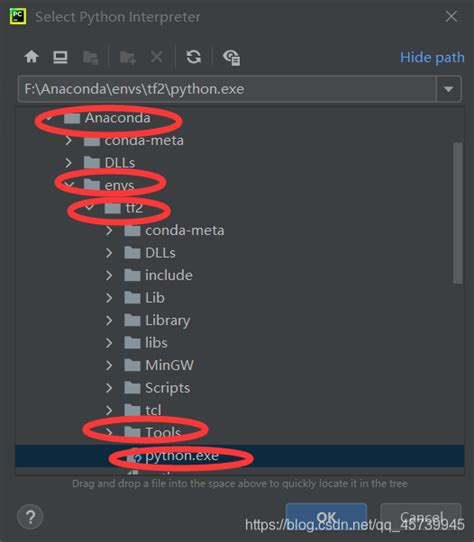Viewport: 474px width, 542px height.
Task: Click inside the interpreter path field
Action: click(x=227, y=89)
